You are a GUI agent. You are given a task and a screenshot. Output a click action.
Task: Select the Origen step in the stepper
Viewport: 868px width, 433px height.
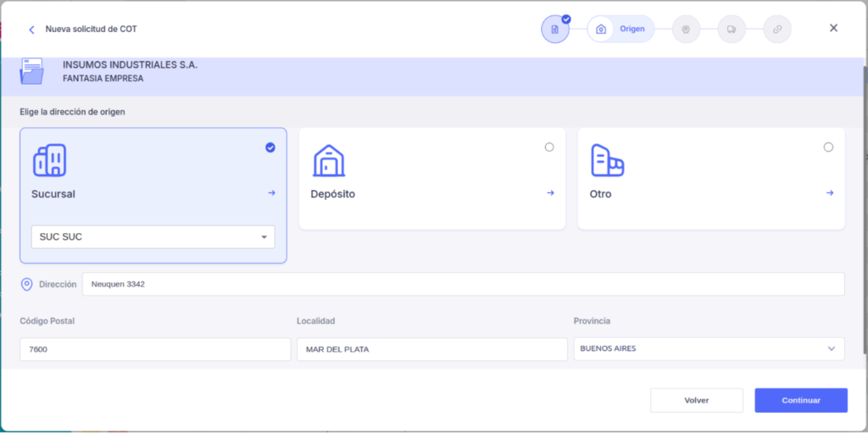620,30
